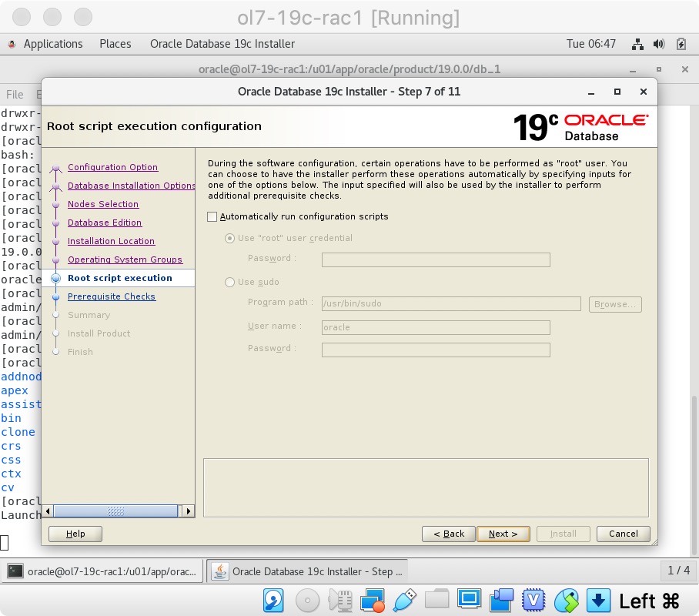Click the Finish step label
The width and height of the screenshot is (699, 616).
coord(80,352)
